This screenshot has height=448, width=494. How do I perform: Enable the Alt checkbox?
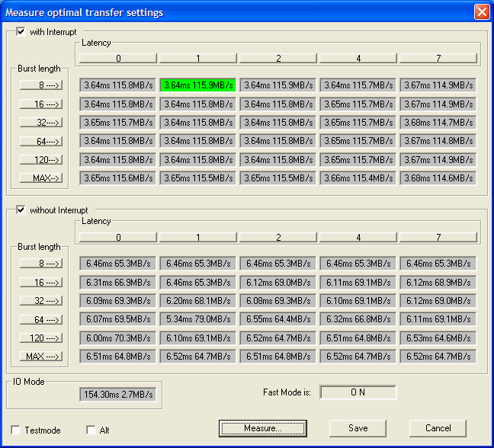(91, 430)
